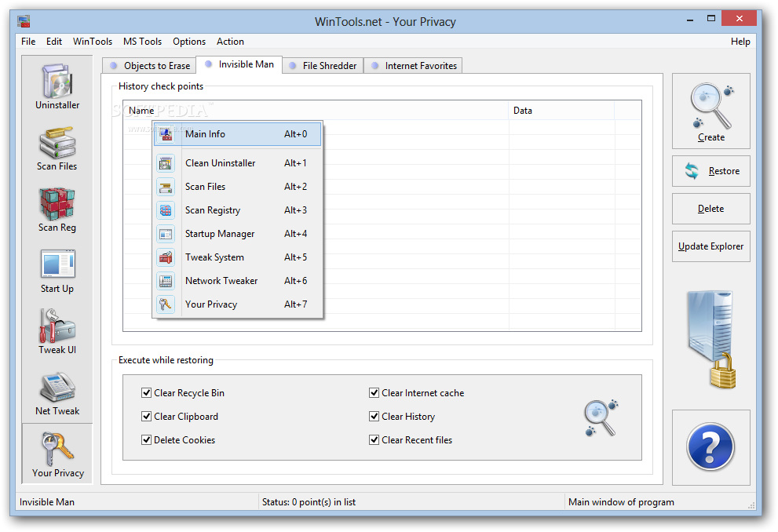Open the WinTools menu
Image resolution: width=778 pixels, height=532 pixels.
[93, 42]
